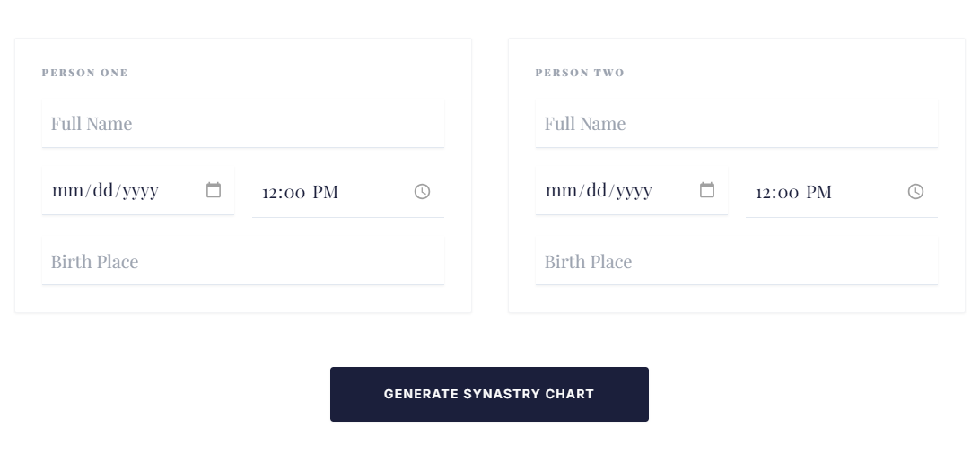The height and width of the screenshot is (462, 980).
Task: Select the hour in Person Two's birth time
Action: [x=764, y=192]
